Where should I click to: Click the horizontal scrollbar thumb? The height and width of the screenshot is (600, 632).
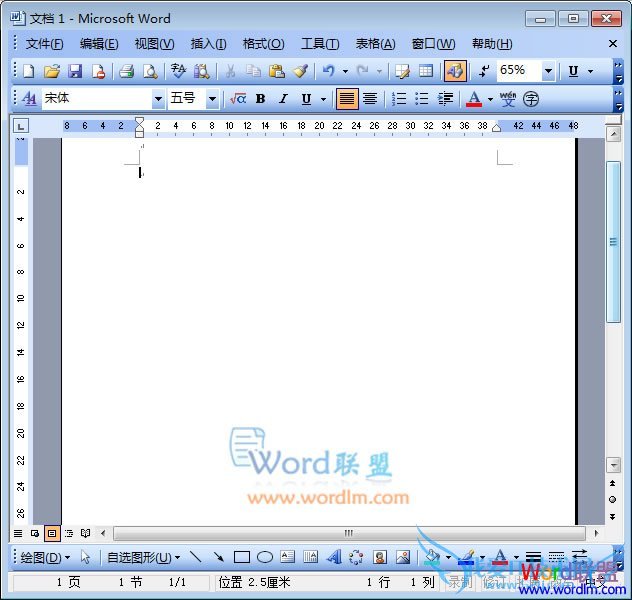click(349, 534)
